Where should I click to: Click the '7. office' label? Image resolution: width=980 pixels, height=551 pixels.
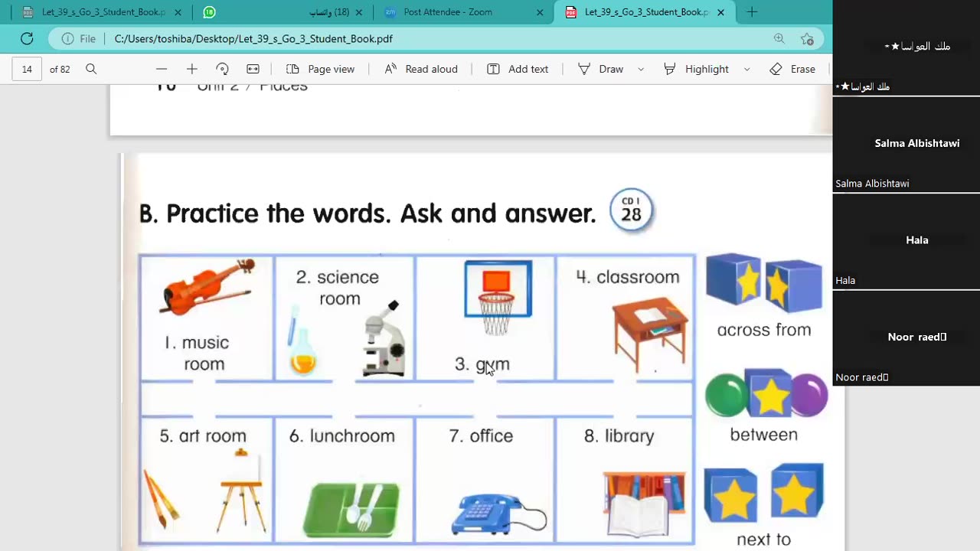481,435
